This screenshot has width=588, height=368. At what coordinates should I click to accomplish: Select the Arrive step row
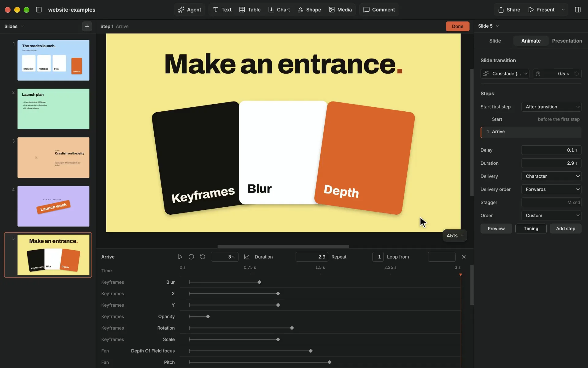(x=531, y=132)
